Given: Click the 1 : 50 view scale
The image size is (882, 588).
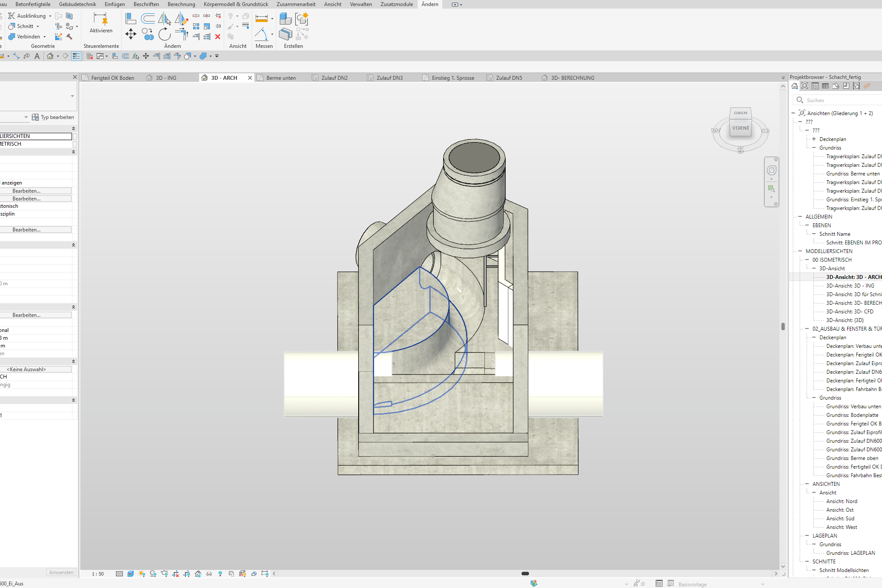Looking at the screenshot, I should (98, 574).
